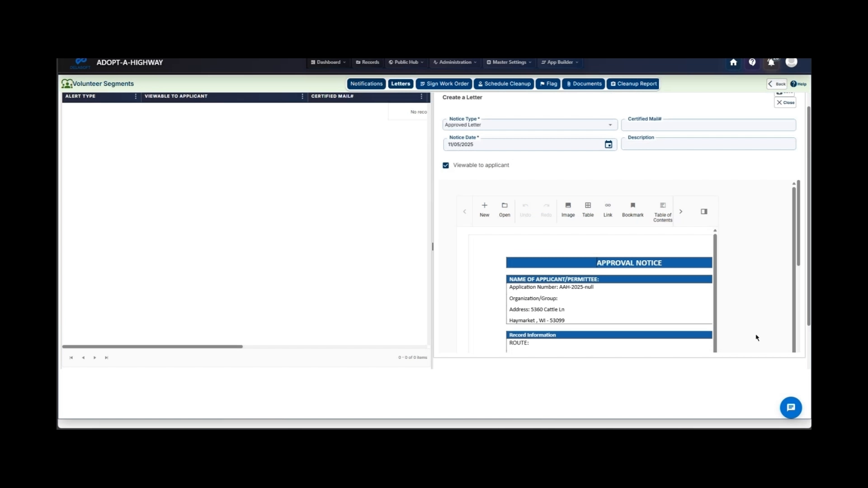Image resolution: width=868 pixels, height=488 pixels.
Task: Switch to the Notifications tab
Action: [366, 84]
